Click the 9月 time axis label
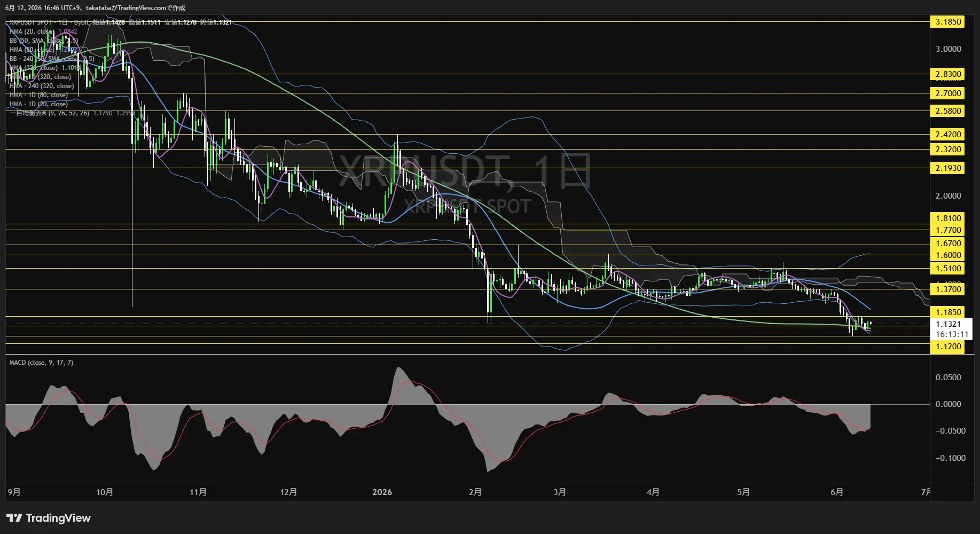 tap(14, 492)
